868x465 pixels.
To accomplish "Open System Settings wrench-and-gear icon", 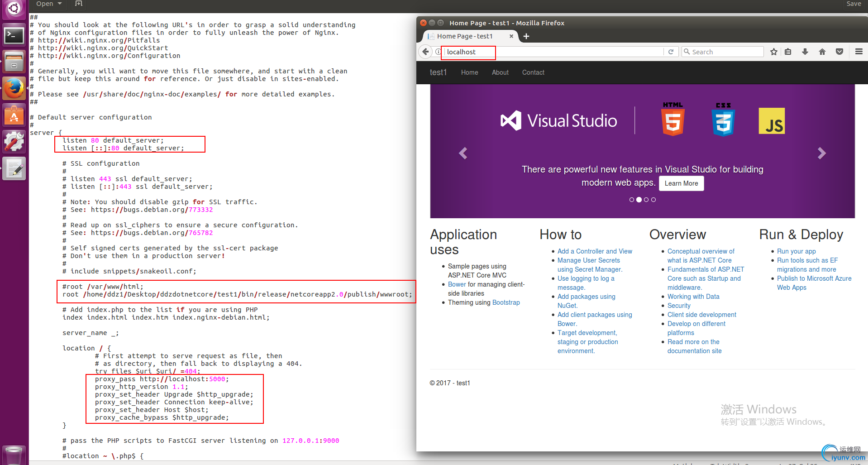I will coord(14,142).
